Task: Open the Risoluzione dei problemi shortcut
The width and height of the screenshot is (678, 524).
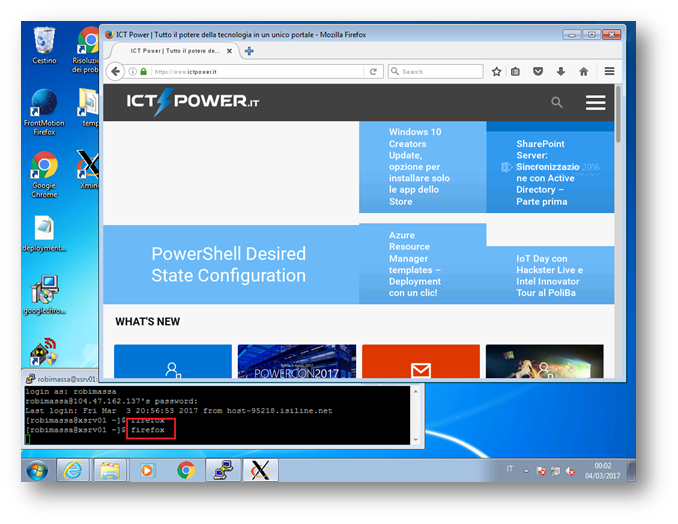Action: 87,50
